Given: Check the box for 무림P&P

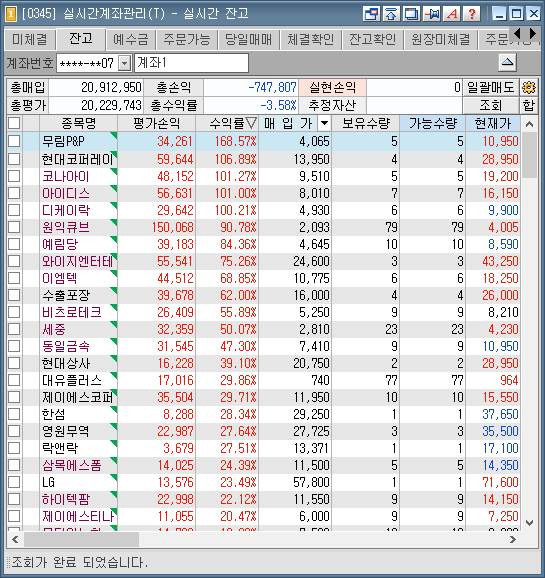Looking at the screenshot, I should [x=14, y=141].
